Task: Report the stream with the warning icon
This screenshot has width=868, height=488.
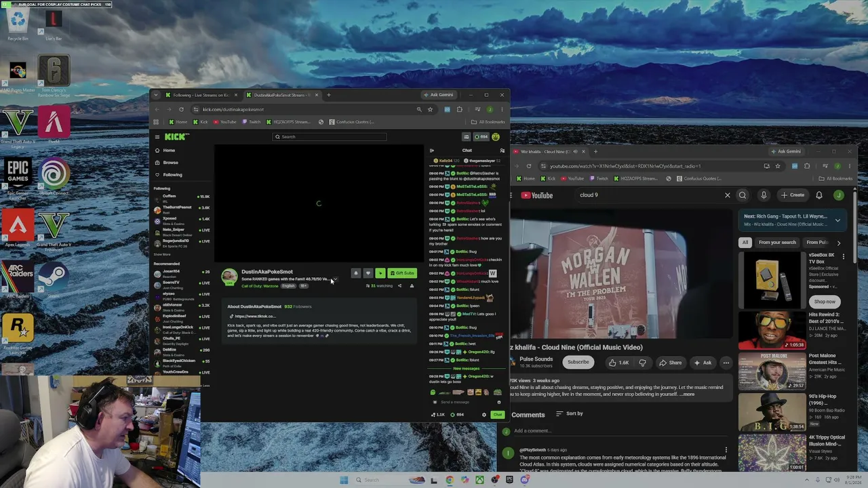Action: 412,286
